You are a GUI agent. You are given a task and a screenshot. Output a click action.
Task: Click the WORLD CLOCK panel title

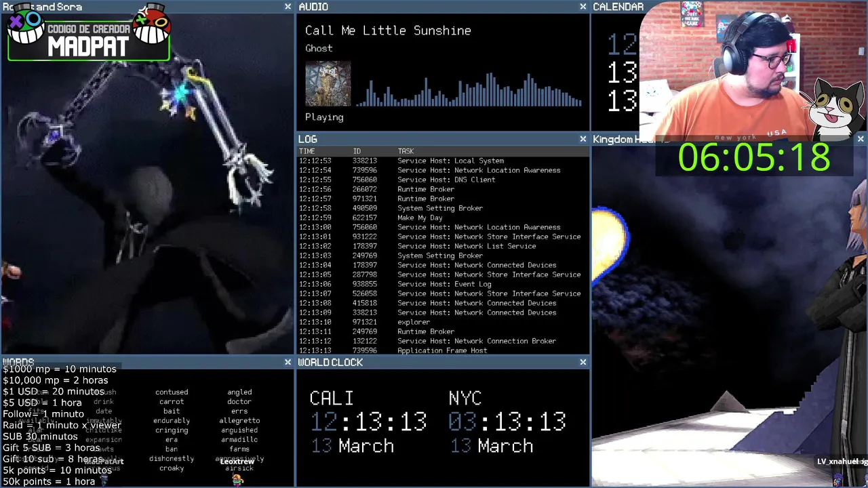click(330, 363)
